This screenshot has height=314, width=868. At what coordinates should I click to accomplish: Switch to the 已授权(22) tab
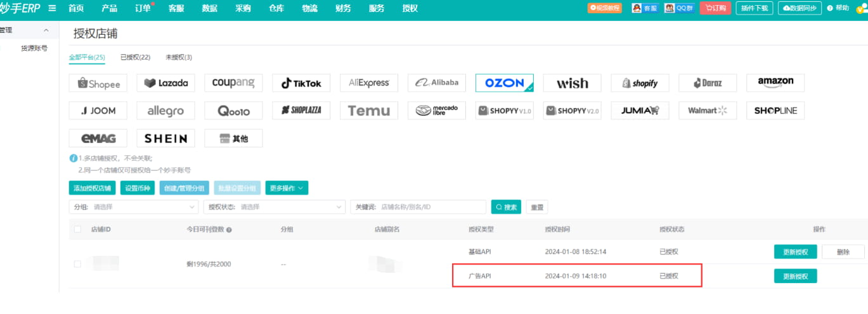(x=135, y=57)
